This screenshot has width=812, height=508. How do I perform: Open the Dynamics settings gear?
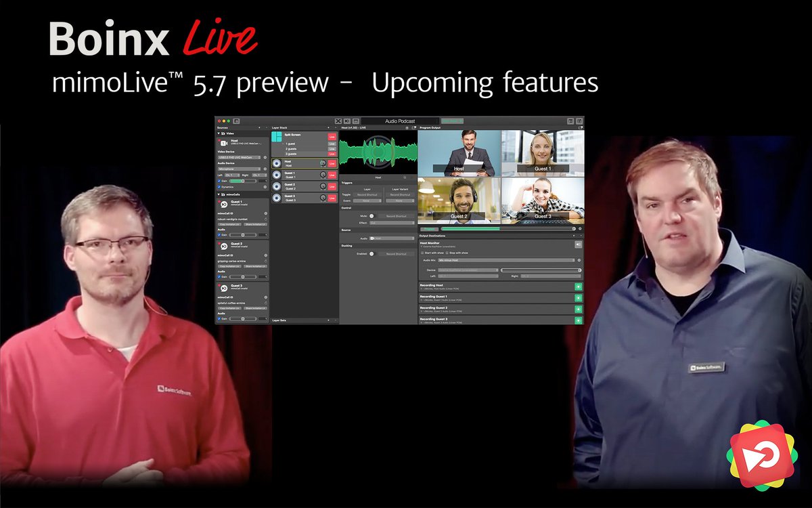(265, 187)
